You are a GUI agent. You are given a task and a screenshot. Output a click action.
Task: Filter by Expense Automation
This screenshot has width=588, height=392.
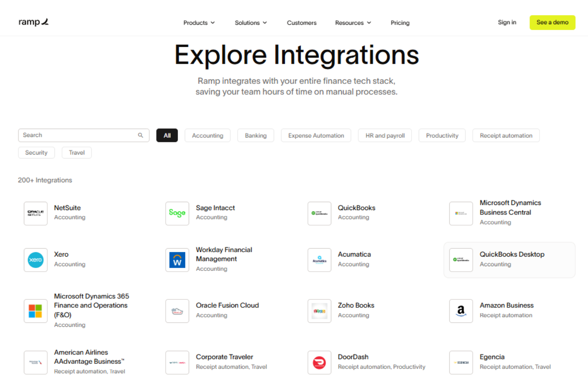[316, 135]
